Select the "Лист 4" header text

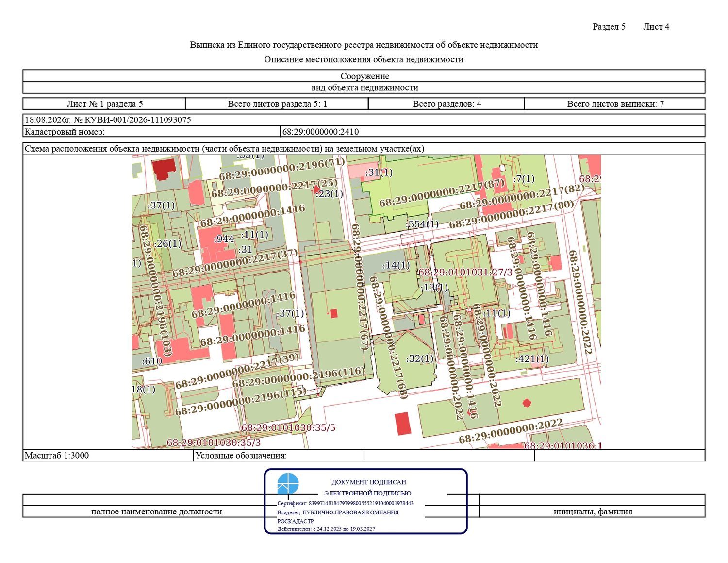[656, 27]
